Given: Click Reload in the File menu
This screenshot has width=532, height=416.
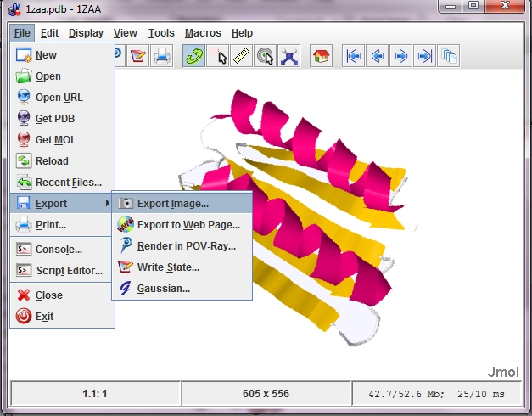Looking at the screenshot, I should click(x=62, y=161).
